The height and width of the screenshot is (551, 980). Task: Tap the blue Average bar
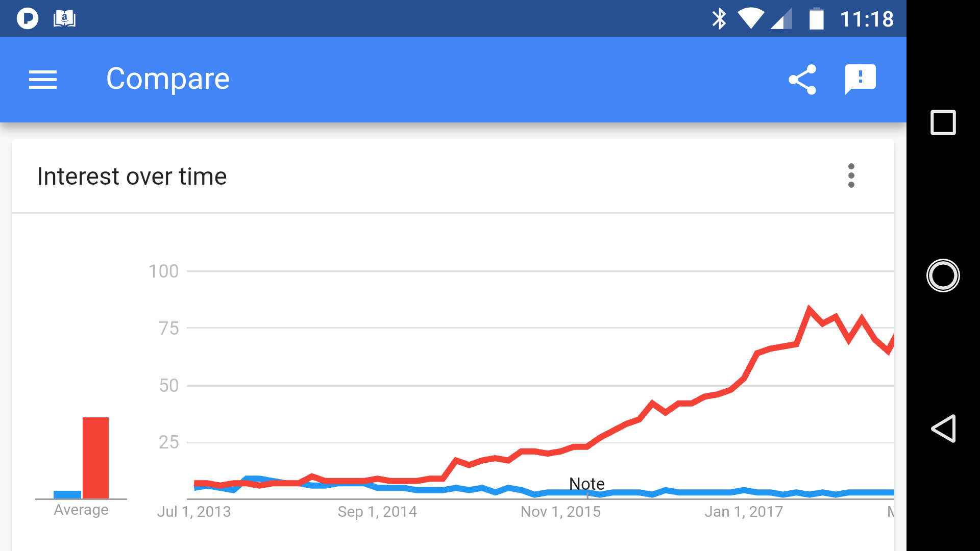point(67,494)
